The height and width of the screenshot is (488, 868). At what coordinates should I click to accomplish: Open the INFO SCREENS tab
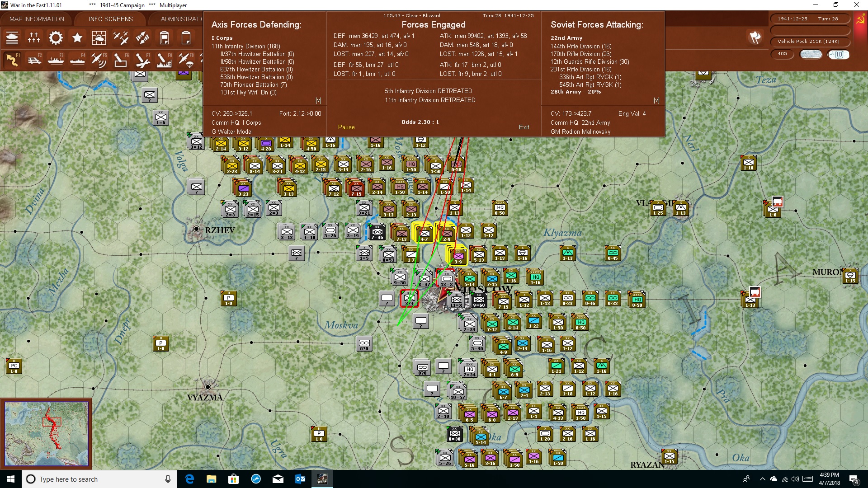111,19
